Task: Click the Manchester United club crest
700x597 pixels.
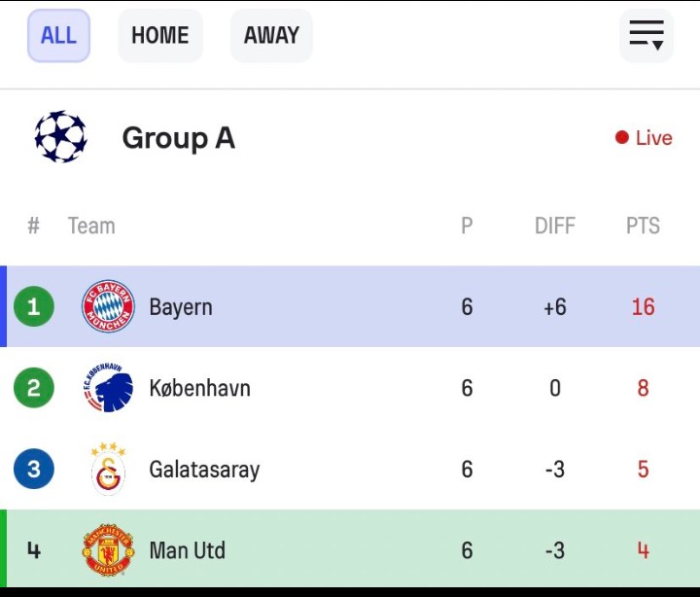Action: pos(108,550)
